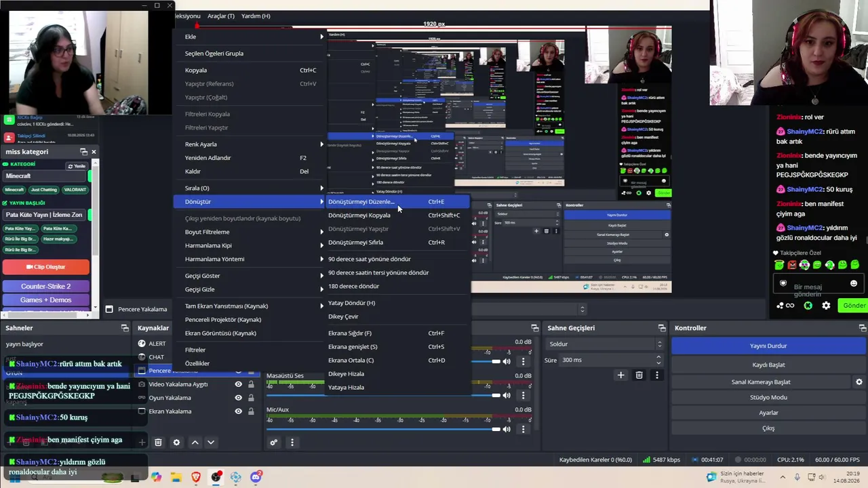
Task: Click the Kaydı Başlat button
Action: (768, 365)
